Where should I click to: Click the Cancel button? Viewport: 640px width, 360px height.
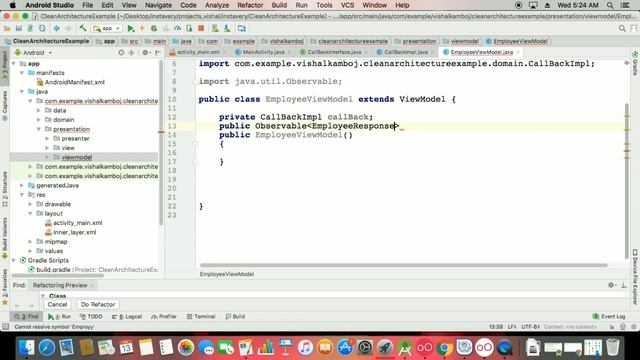[x=57, y=304]
